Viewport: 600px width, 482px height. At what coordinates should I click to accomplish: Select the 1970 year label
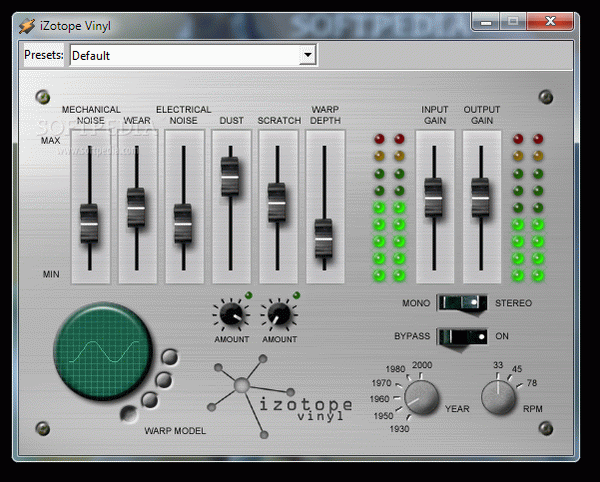click(382, 383)
